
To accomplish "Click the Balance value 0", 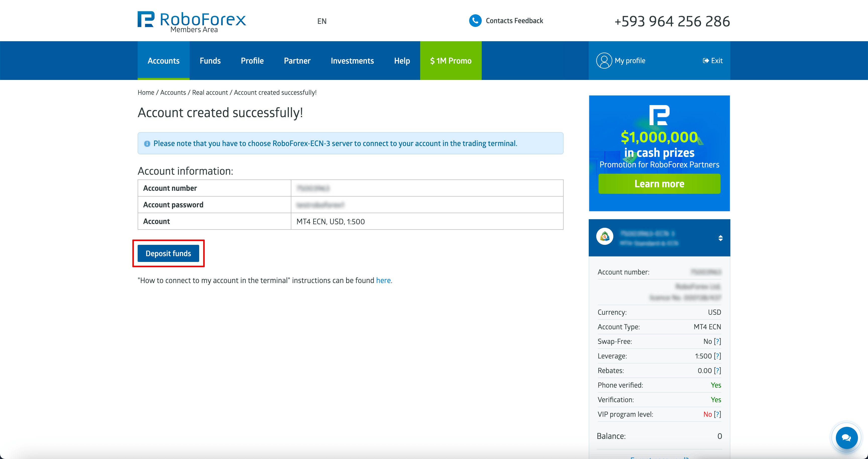I will coord(719,436).
